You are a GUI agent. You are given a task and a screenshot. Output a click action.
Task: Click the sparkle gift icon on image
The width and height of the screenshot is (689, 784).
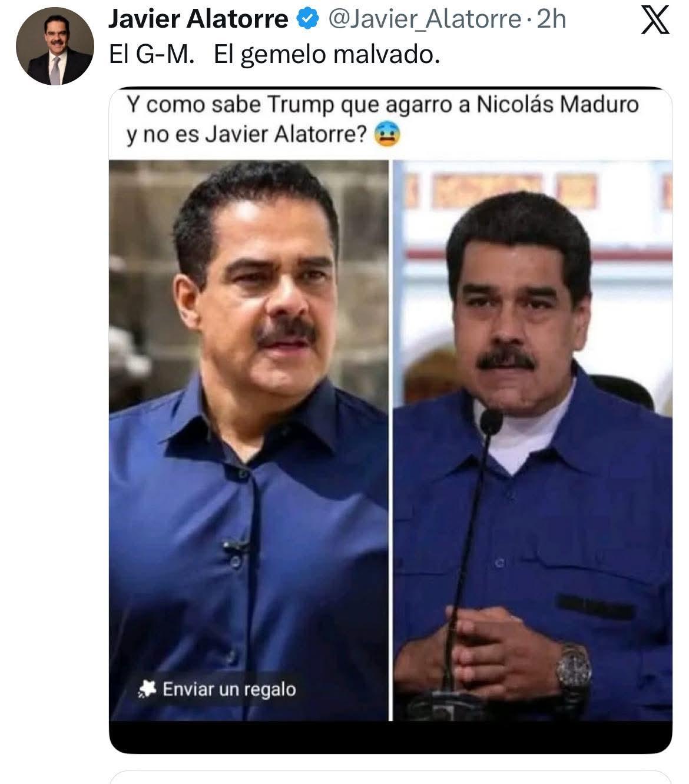(x=146, y=689)
